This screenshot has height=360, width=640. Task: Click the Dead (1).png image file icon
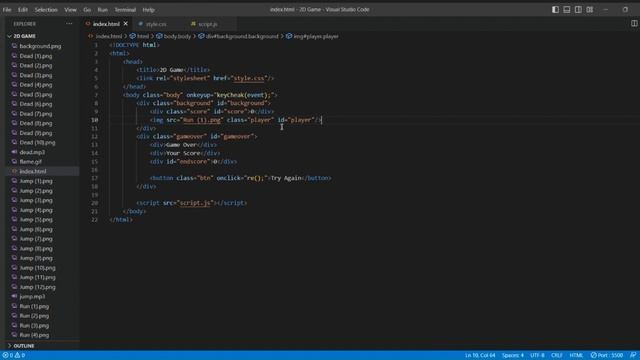(x=14, y=56)
